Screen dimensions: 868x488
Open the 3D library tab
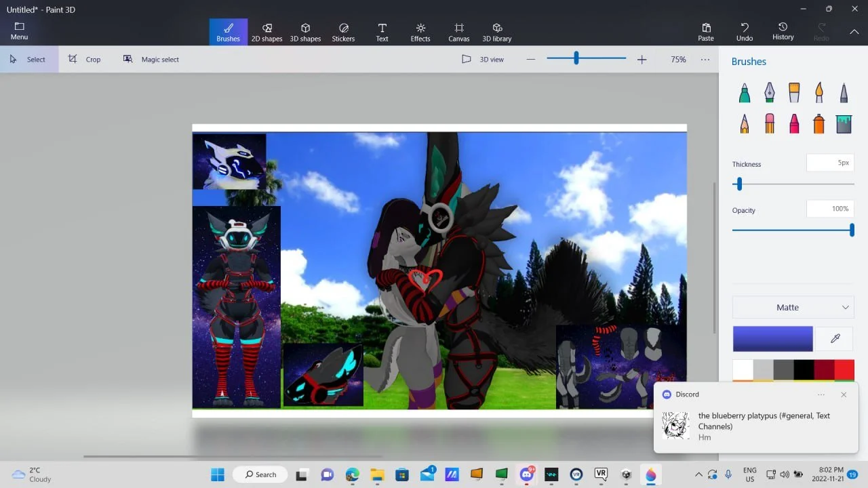(x=497, y=32)
